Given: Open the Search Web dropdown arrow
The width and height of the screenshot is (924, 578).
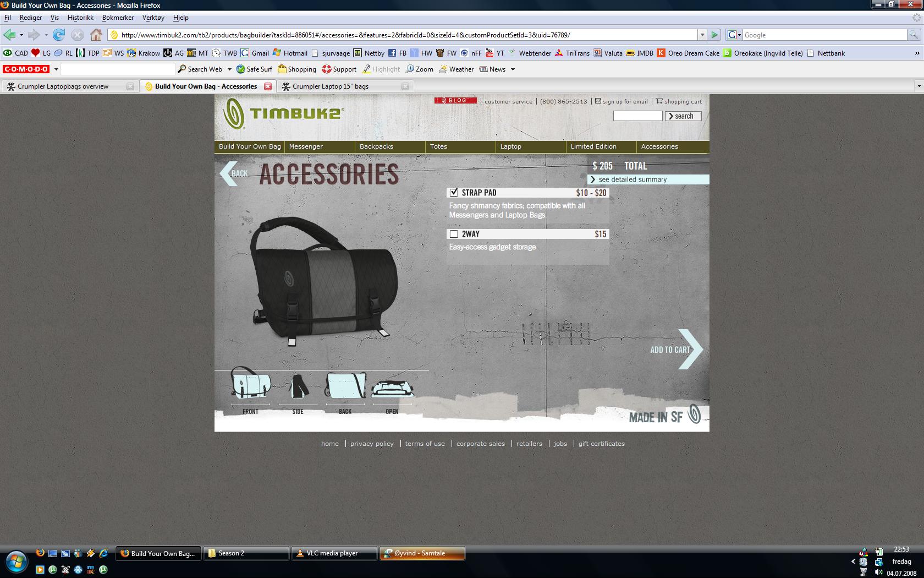Looking at the screenshot, I should 229,69.
